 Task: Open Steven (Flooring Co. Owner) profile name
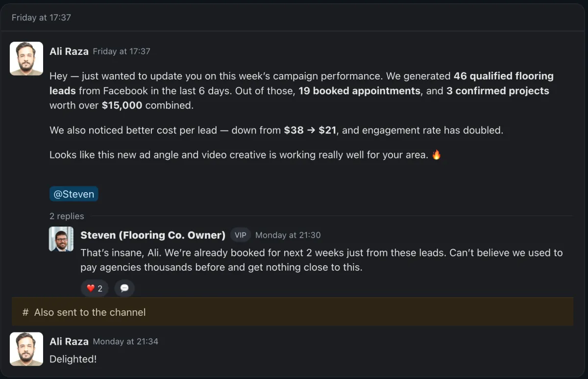click(x=152, y=235)
